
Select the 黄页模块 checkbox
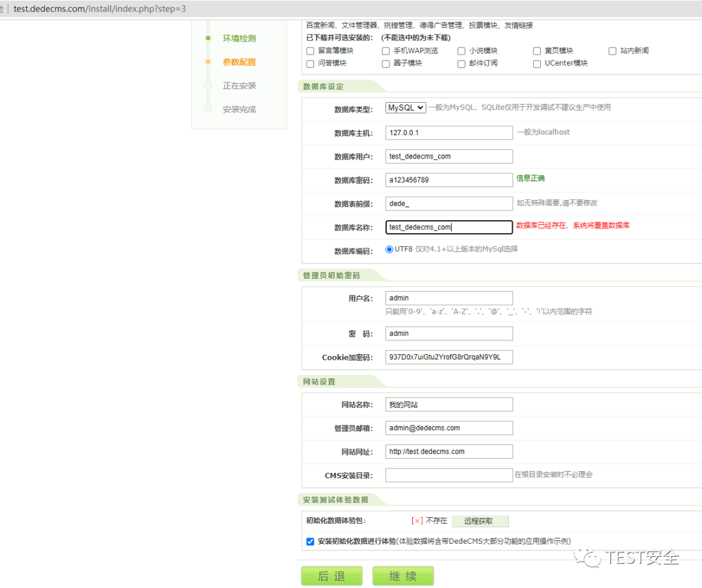(x=537, y=51)
